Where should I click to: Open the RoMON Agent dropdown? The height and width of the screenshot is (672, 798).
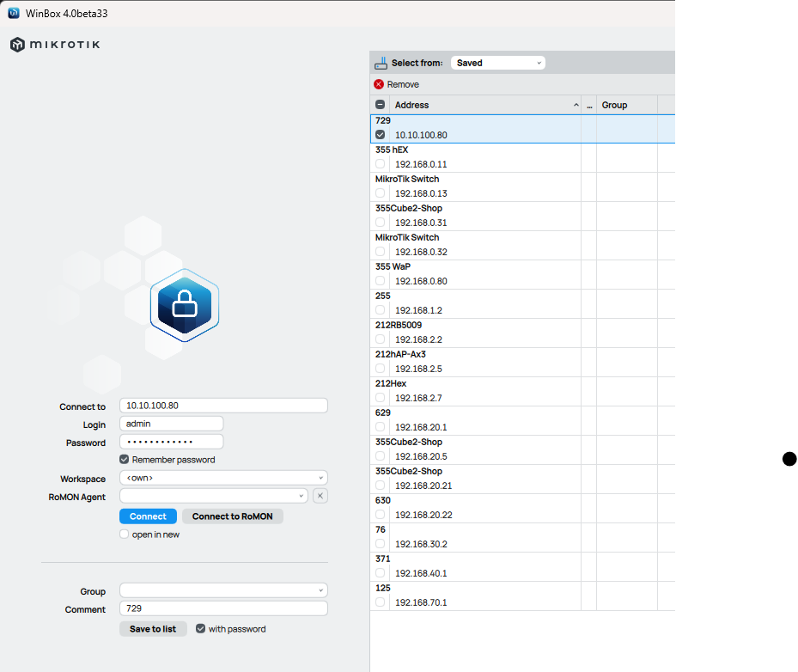point(214,496)
